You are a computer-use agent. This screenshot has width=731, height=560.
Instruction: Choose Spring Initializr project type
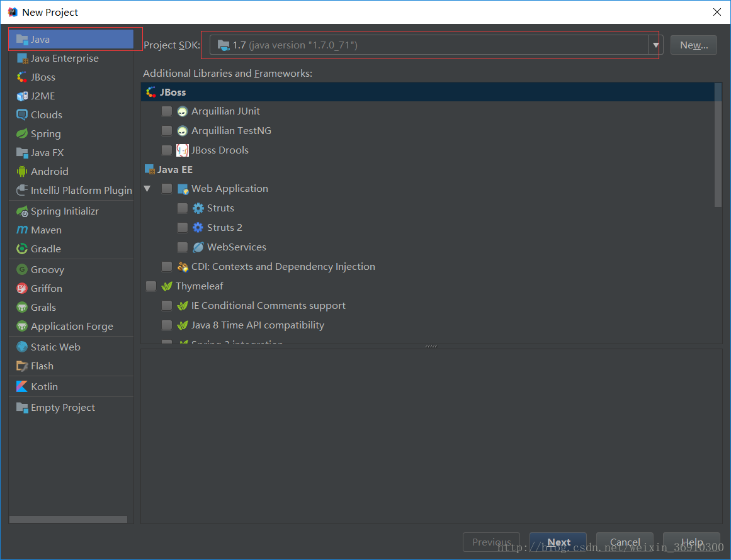pyautogui.click(x=71, y=211)
